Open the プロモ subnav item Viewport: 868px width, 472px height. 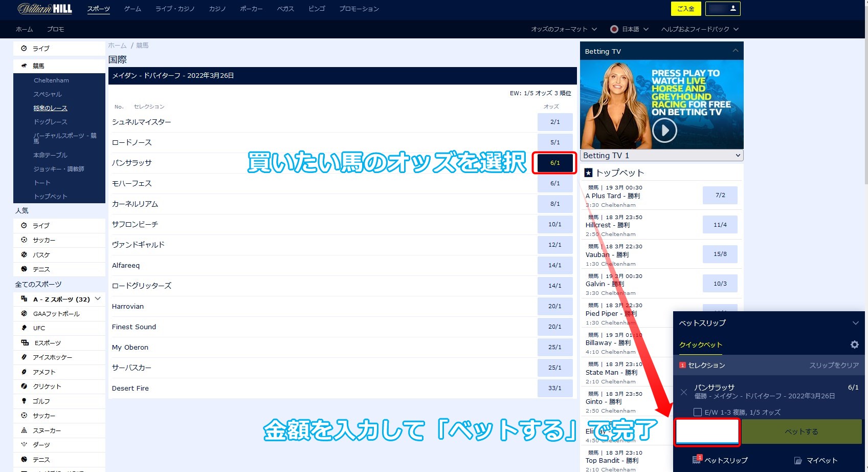[x=55, y=29]
